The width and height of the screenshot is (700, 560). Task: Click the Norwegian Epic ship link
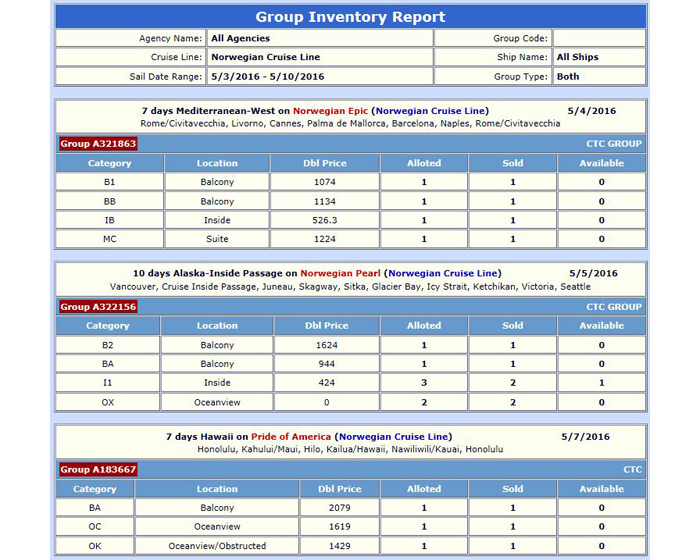point(330,111)
